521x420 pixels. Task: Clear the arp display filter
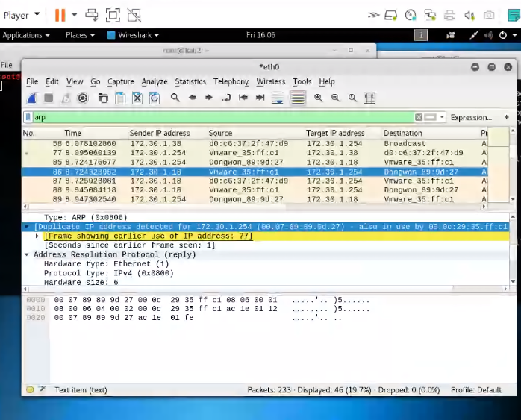pos(419,117)
